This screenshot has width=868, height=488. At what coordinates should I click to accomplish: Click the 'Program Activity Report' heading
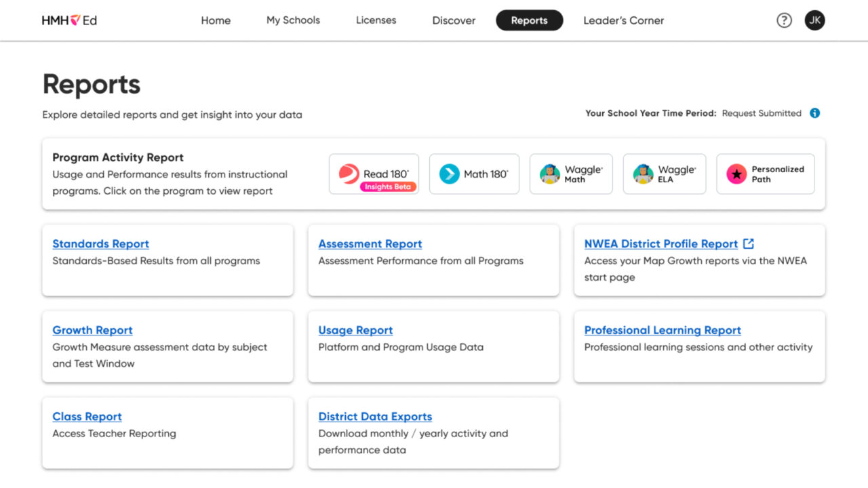(118, 157)
